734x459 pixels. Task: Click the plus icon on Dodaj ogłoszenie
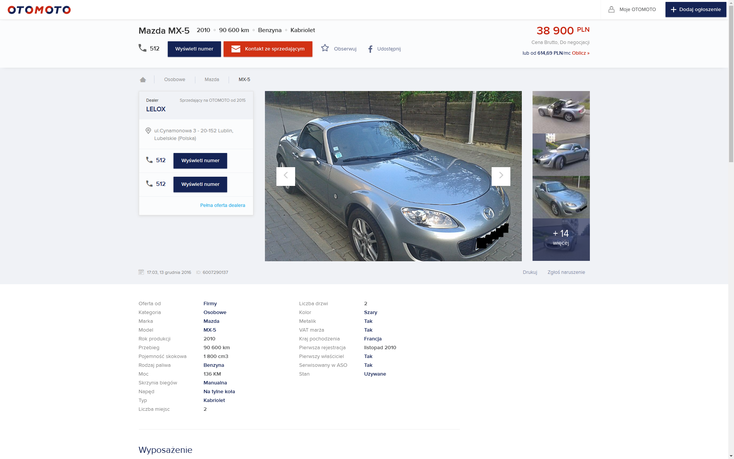[673, 9]
